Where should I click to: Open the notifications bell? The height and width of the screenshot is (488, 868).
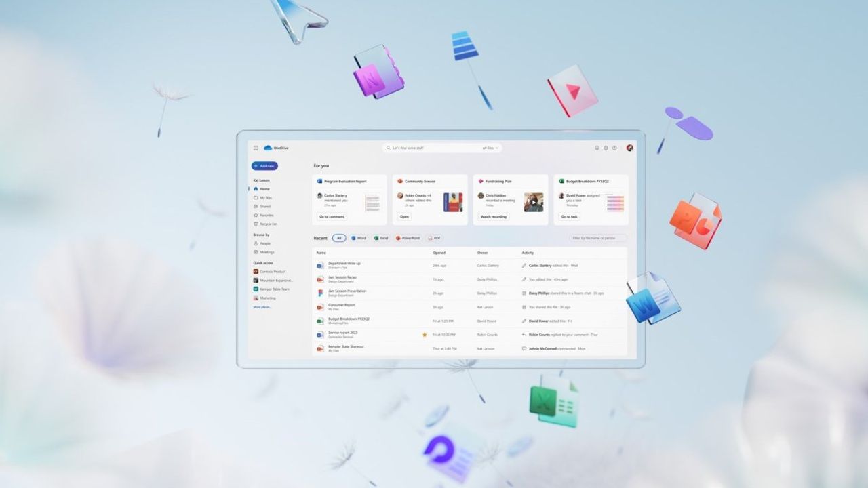tap(597, 148)
